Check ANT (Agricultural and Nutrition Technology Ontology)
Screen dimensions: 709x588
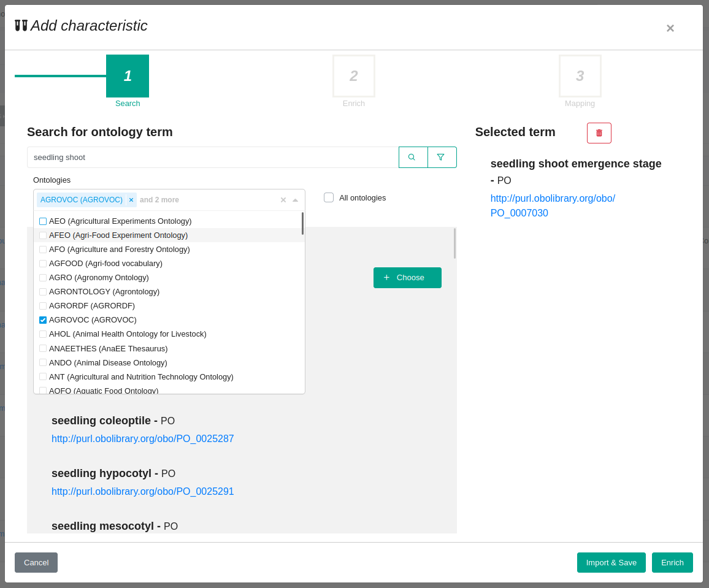pyautogui.click(x=43, y=376)
